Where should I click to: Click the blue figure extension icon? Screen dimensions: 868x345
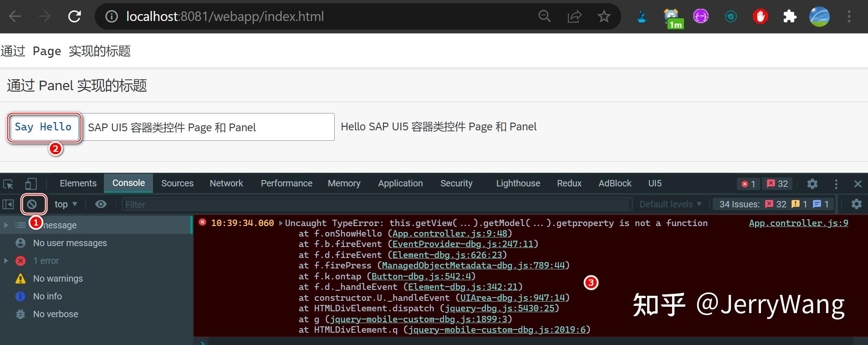(x=642, y=17)
